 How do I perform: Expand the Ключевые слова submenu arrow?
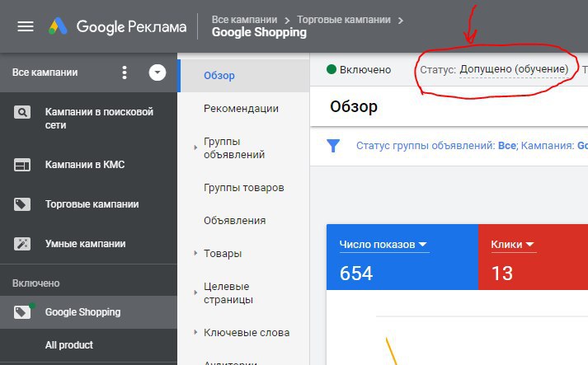195,332
